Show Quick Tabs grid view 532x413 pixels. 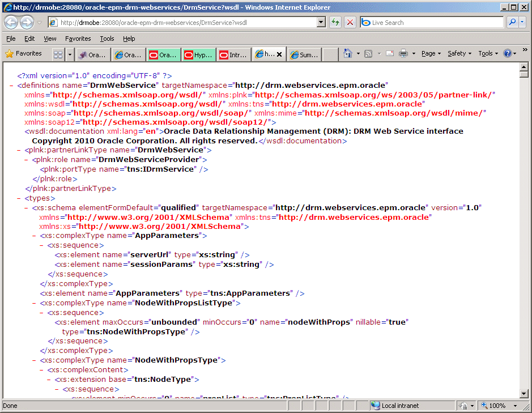click(58, 54)
